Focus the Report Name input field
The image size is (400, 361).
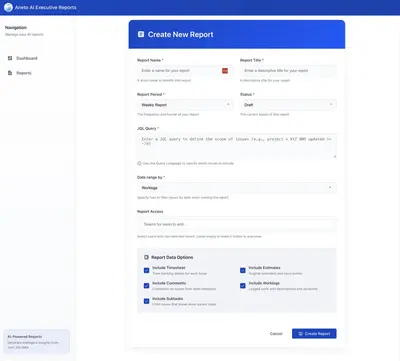185,71
